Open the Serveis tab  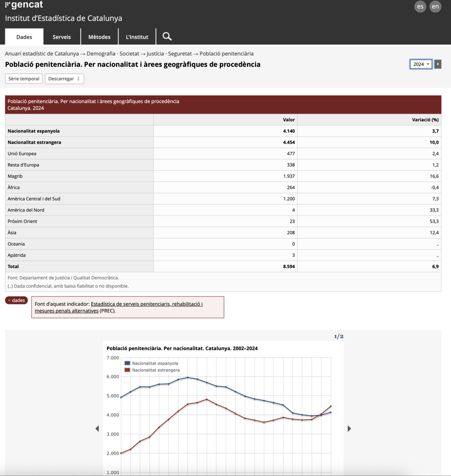(62, 37)
